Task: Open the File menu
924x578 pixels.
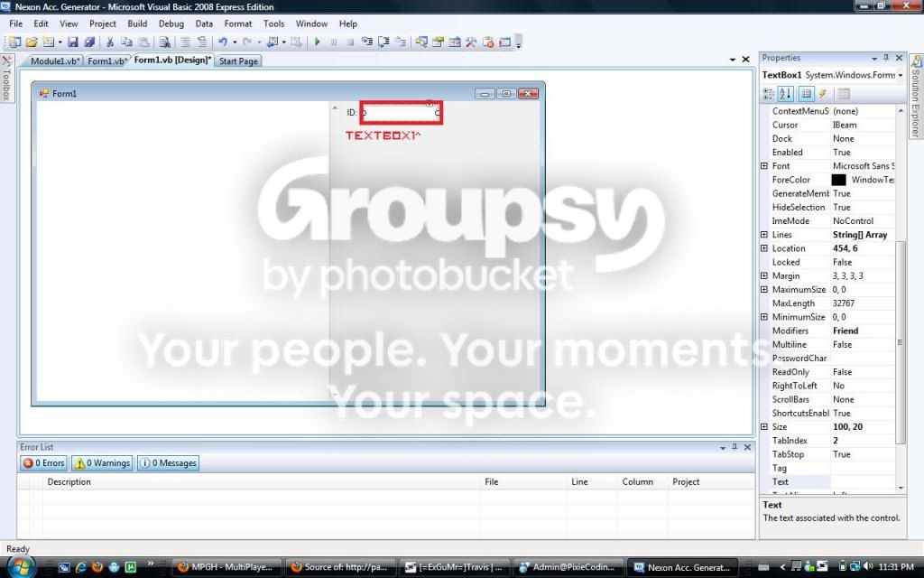Action: coord(16,23)
